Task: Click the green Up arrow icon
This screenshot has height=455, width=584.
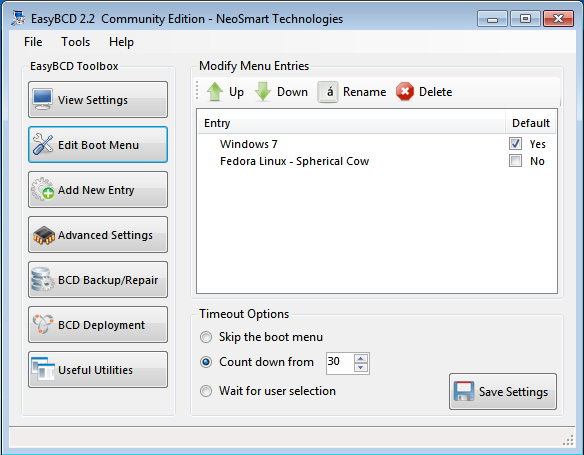Action: (x=215, y=92)
